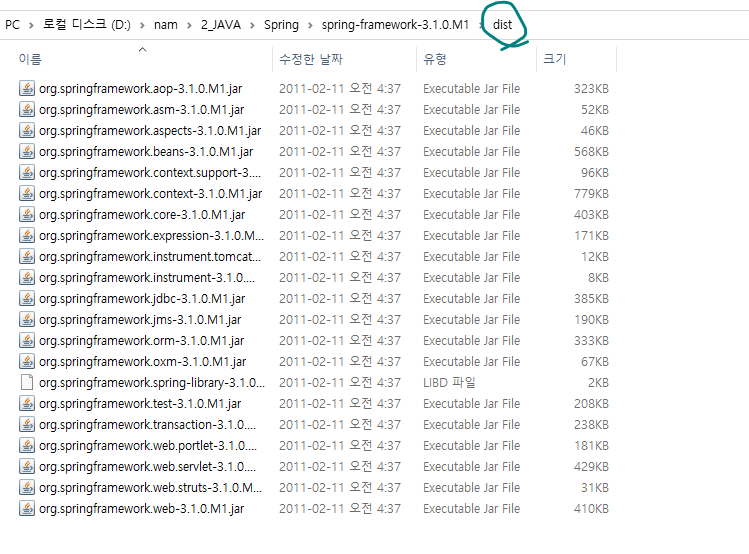The image size is (749, 554).
Task: Click the dist breadcrumb segment
Action: click(x=502, y=25)
